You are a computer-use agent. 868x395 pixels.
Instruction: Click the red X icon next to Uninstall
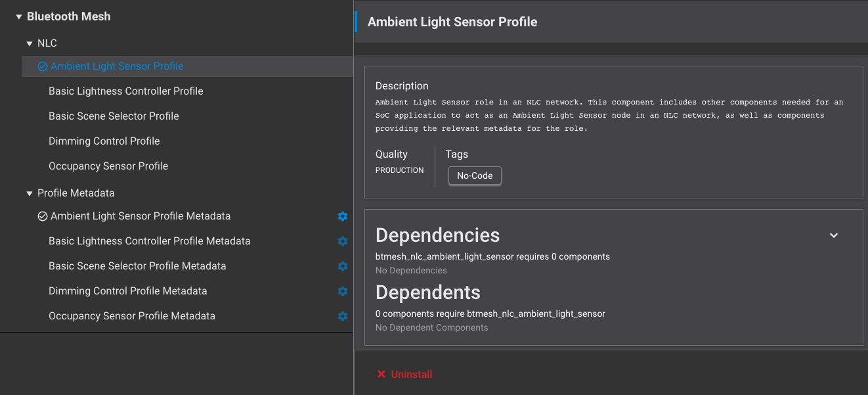tap(381, 374)
